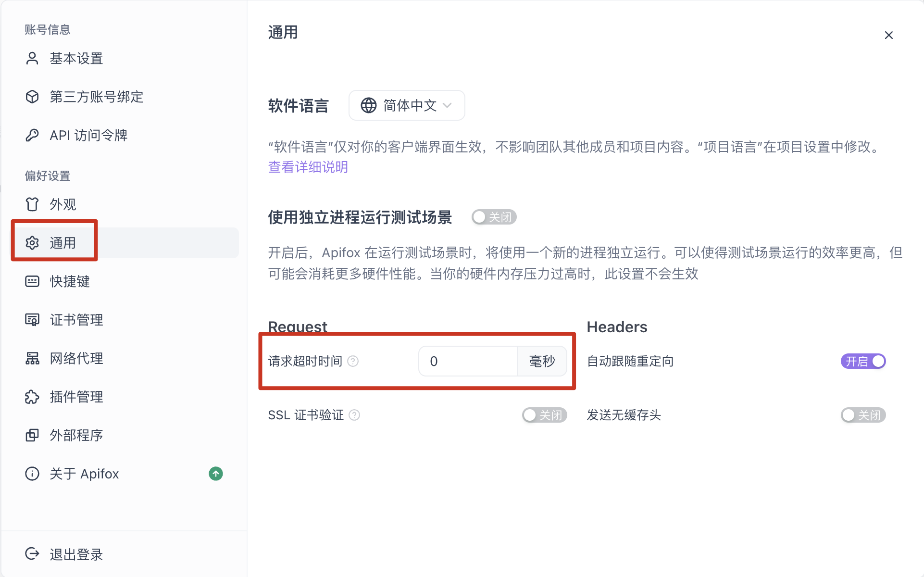Open 第三方账号绑定 settings
Image resolution: width=924 pixels, height=577 pixels.
96,97
